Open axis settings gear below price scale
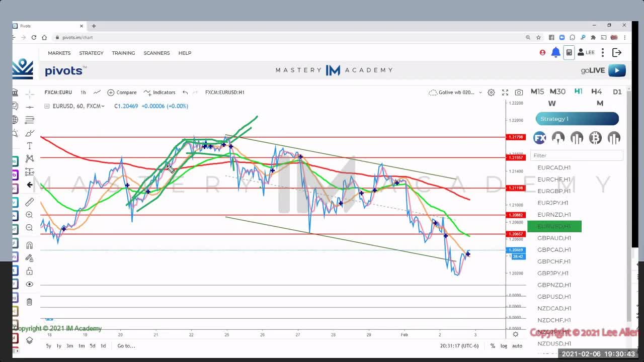This screenshot has width=644, height=362. (515, 334)
